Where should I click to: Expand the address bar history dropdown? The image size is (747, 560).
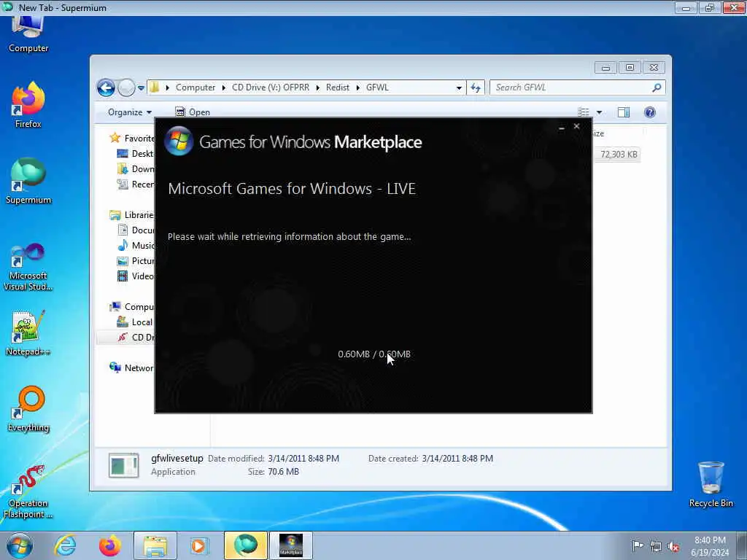coord(459,87)
